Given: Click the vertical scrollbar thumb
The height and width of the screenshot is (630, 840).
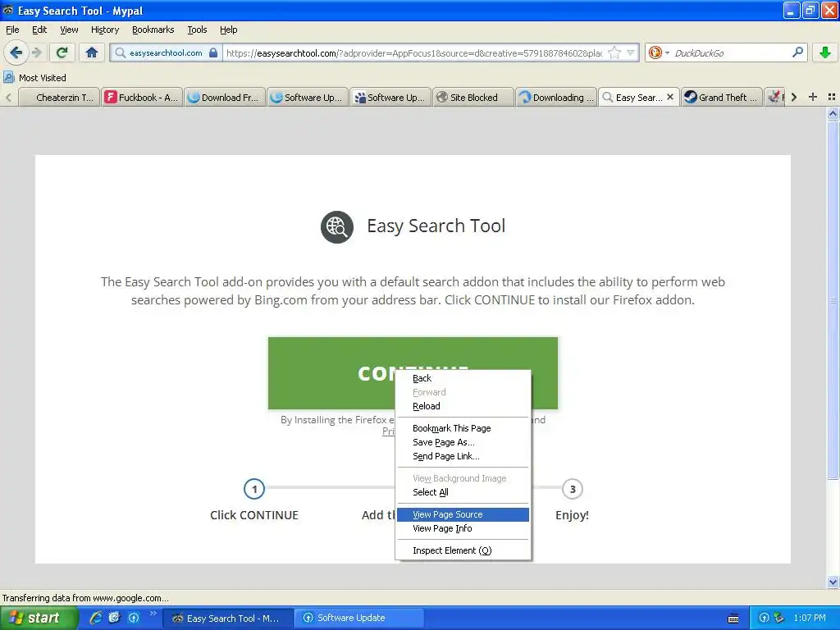Looking at the screenshot, I should (x=833, y=299).
